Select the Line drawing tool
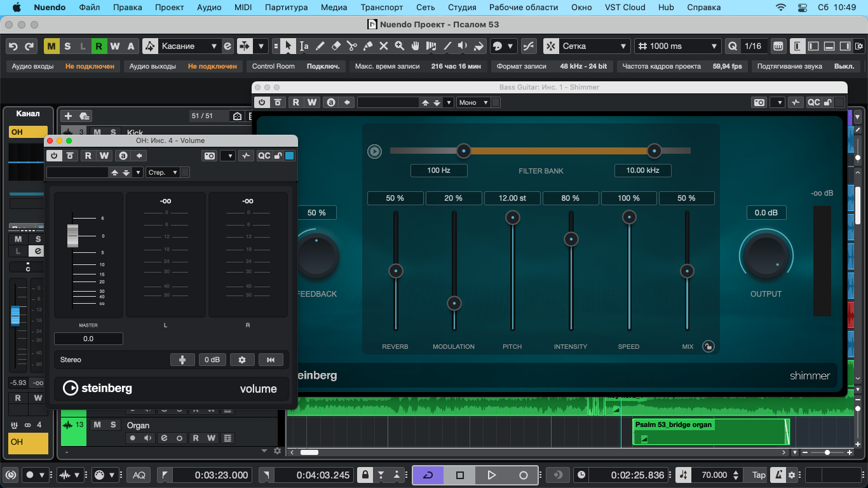Viewport: 868px width, 488px height. [447, 46]
